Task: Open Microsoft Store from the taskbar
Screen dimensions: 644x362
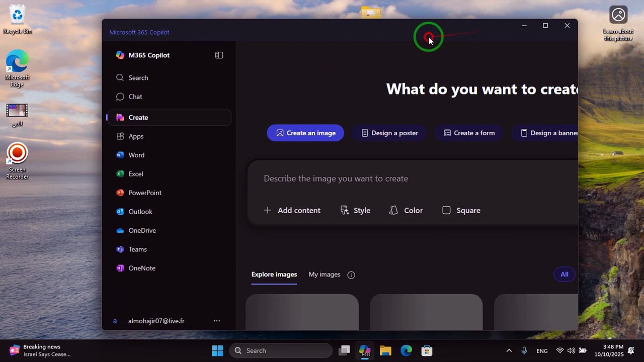Action: [427, 350]
